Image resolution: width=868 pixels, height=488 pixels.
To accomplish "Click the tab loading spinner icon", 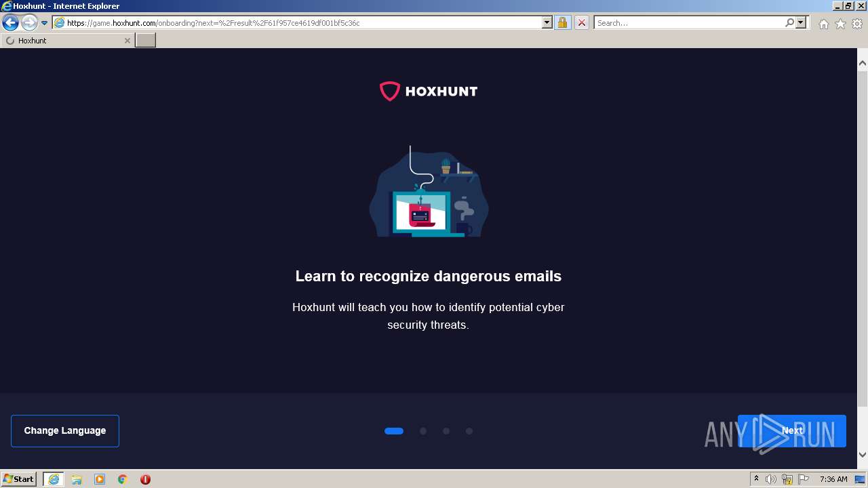I will (10, 41).
